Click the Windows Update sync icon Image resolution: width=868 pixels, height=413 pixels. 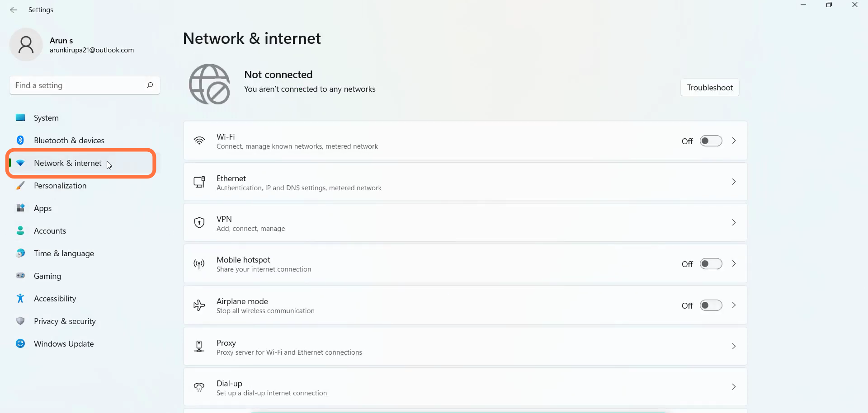click(x=20, y=343)
